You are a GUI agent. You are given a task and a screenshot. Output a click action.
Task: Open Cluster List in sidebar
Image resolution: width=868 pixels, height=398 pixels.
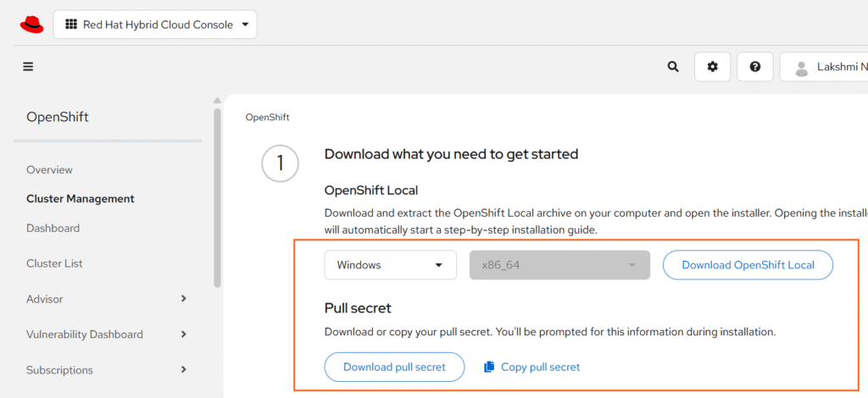[54, 263]
